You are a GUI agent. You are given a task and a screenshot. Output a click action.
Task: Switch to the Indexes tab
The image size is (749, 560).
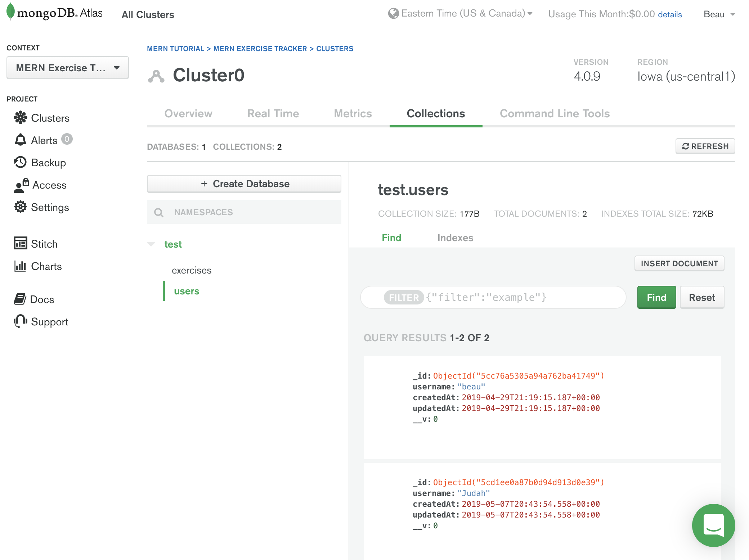click(455, 238)
